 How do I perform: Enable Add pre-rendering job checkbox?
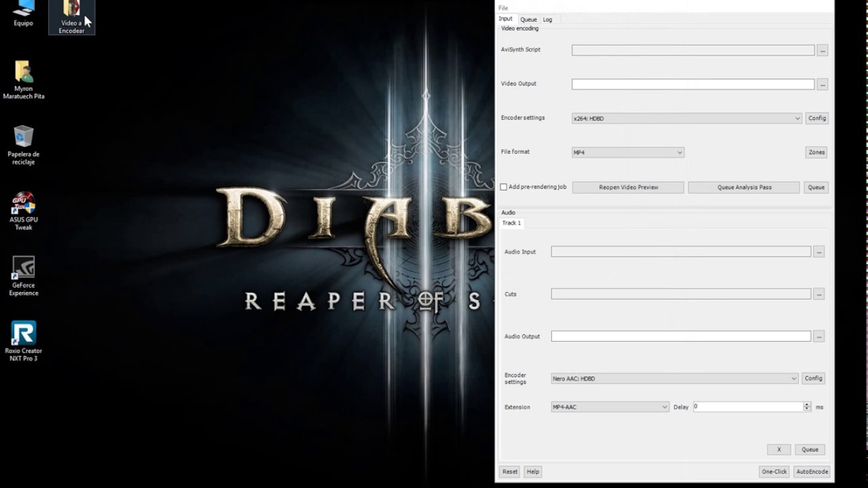pos(504,187)
